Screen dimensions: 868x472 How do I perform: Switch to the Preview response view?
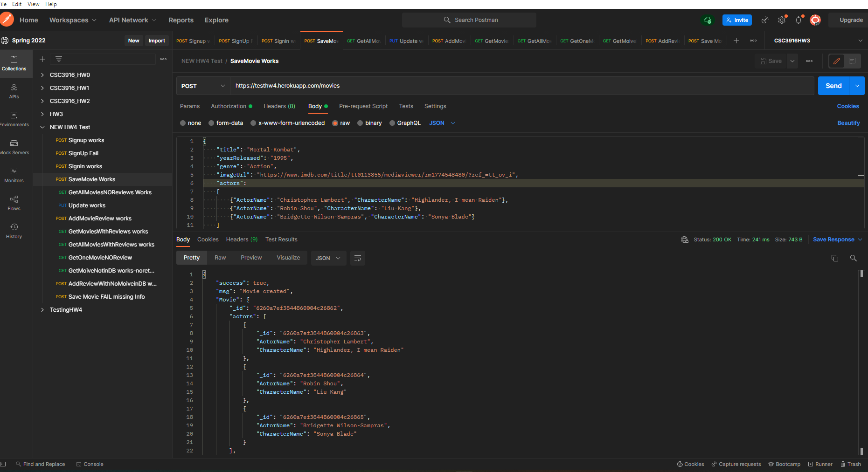point(251,257)
